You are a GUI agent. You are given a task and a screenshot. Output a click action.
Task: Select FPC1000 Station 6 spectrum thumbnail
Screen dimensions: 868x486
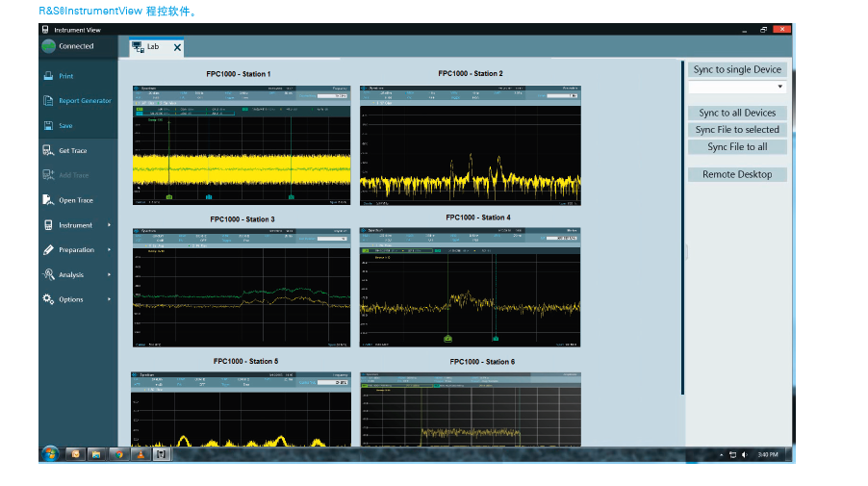coord(471,410)
